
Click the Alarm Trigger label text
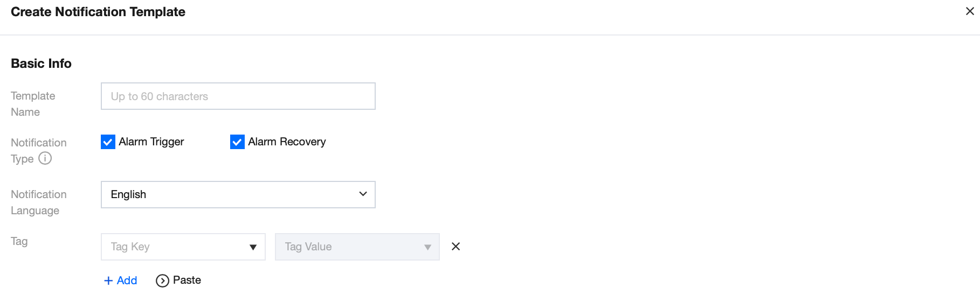click(x=151, y=142)
